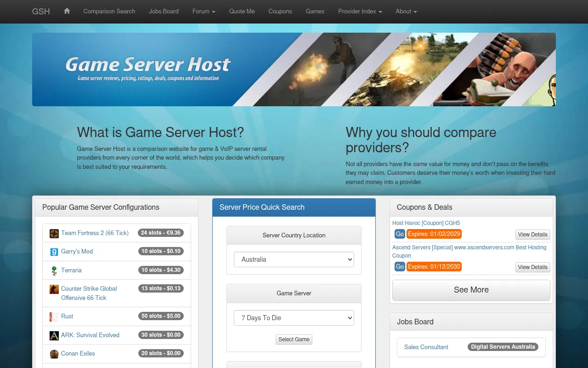Click the Game Server Host banner image
Screen dimensions: 588x368
coord(294,69)
